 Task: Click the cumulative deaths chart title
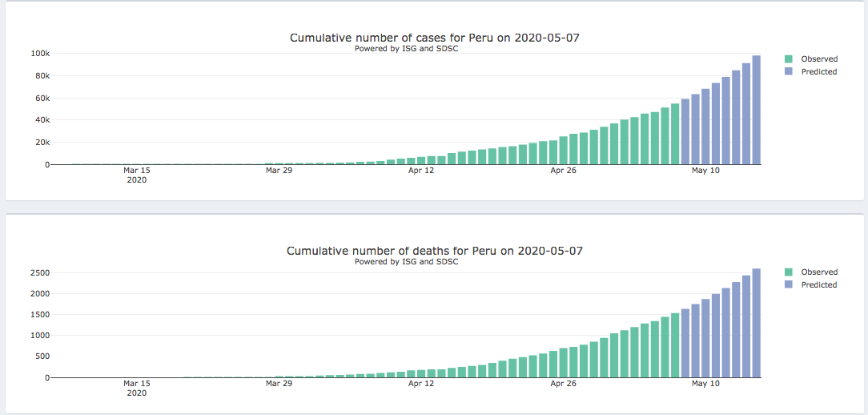(x=435, y=251)
